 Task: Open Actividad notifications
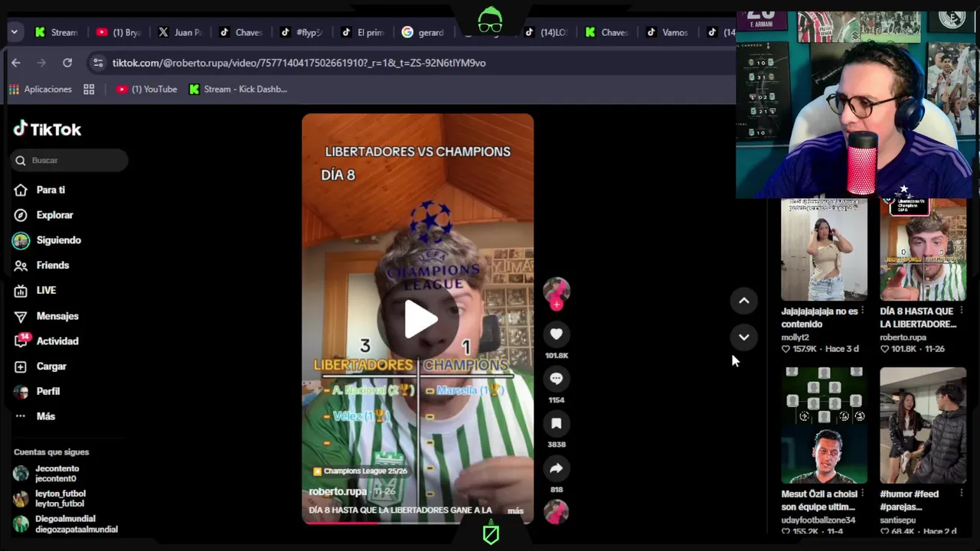coord(57,341)
